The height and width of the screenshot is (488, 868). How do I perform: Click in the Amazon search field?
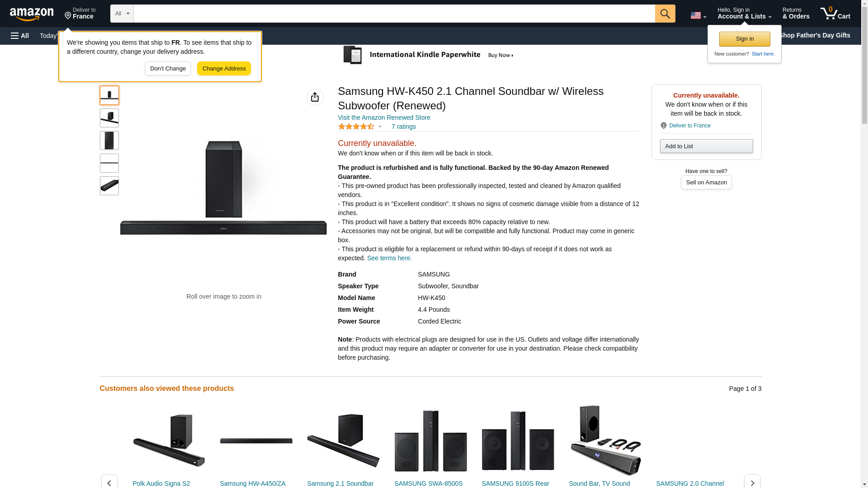(x=394, y=14)
